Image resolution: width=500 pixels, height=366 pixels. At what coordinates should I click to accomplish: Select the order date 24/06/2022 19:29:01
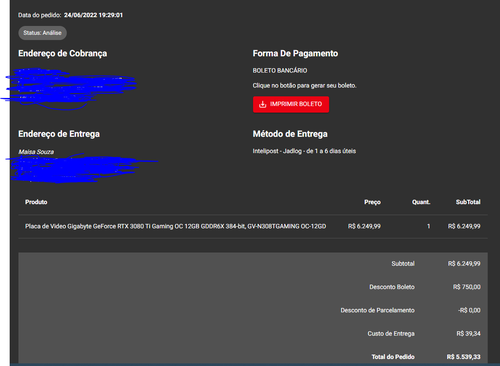click(x=93, y=15)
